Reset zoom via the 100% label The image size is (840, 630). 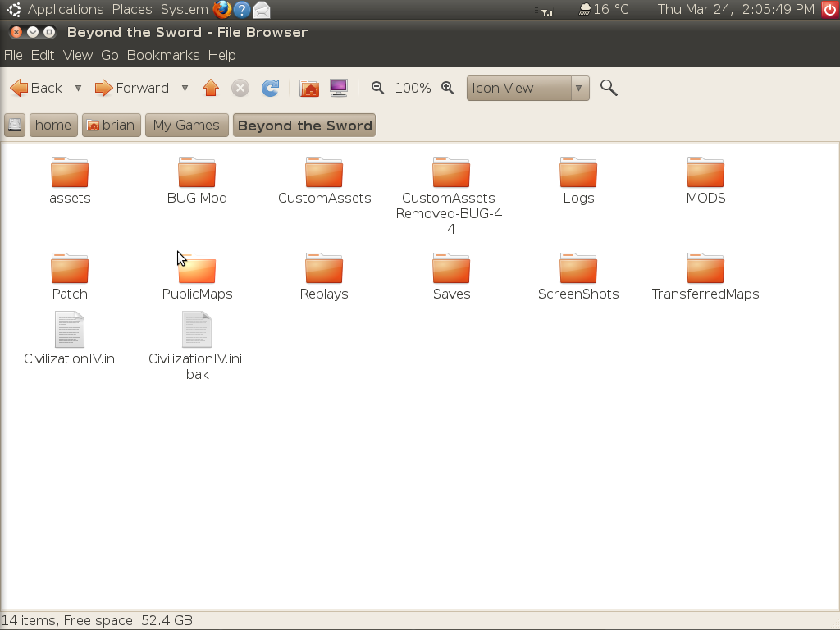tap(413, 88)
